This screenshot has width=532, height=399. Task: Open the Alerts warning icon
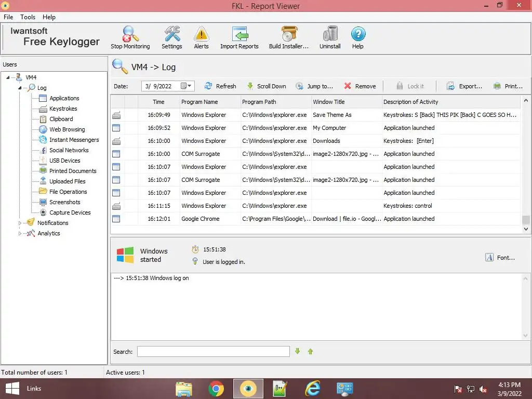[201, 37]
